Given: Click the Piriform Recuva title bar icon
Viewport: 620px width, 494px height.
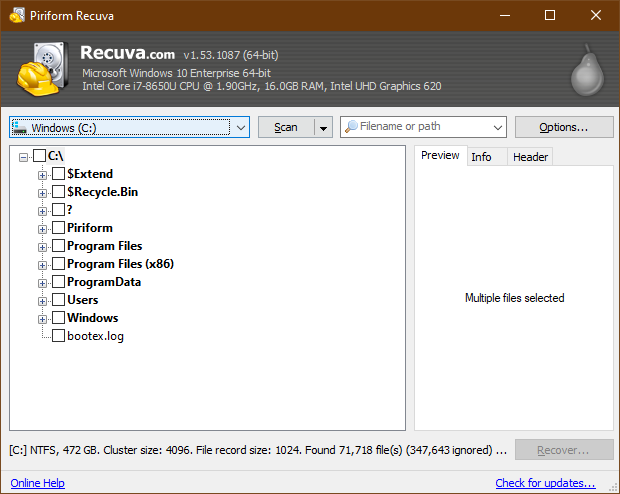Looking at the screenshot, I should (x=17, y=15).
